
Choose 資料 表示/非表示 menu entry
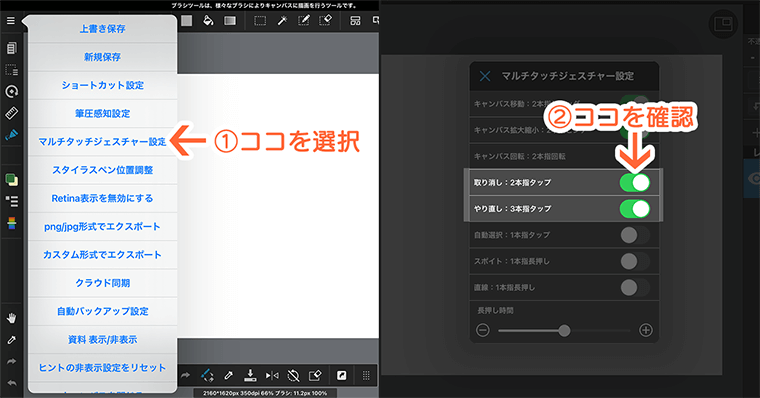click(102, 339)
